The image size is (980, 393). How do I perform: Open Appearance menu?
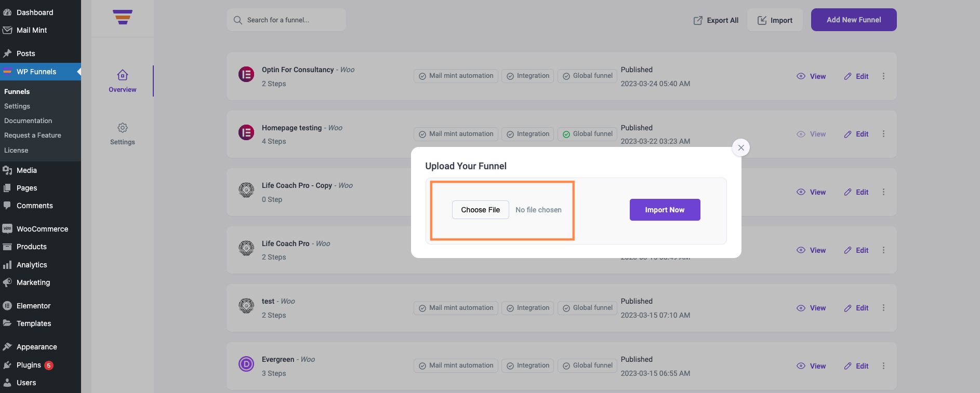40,347
